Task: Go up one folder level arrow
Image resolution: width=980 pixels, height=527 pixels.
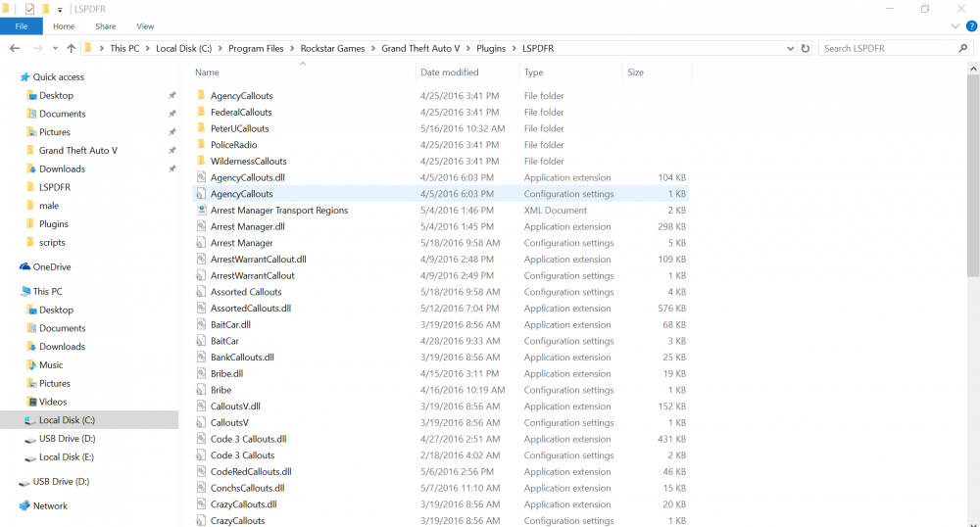Action: (x=71, y=48)
